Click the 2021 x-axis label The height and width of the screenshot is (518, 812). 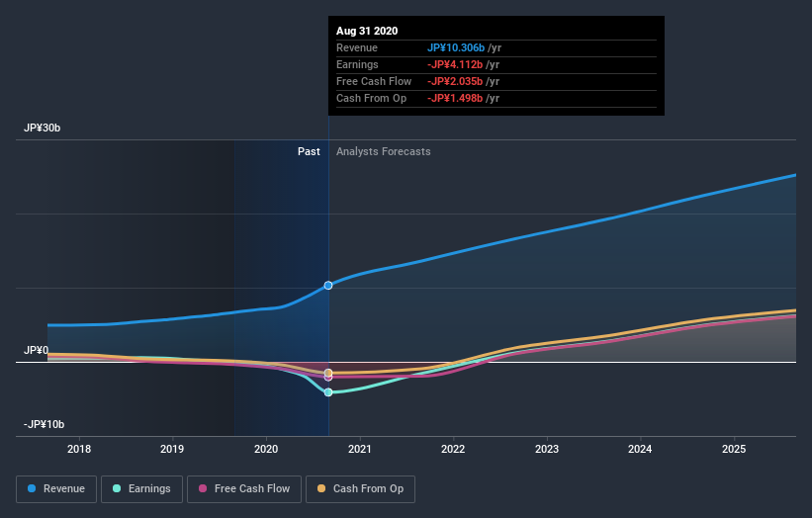(360, 449)
